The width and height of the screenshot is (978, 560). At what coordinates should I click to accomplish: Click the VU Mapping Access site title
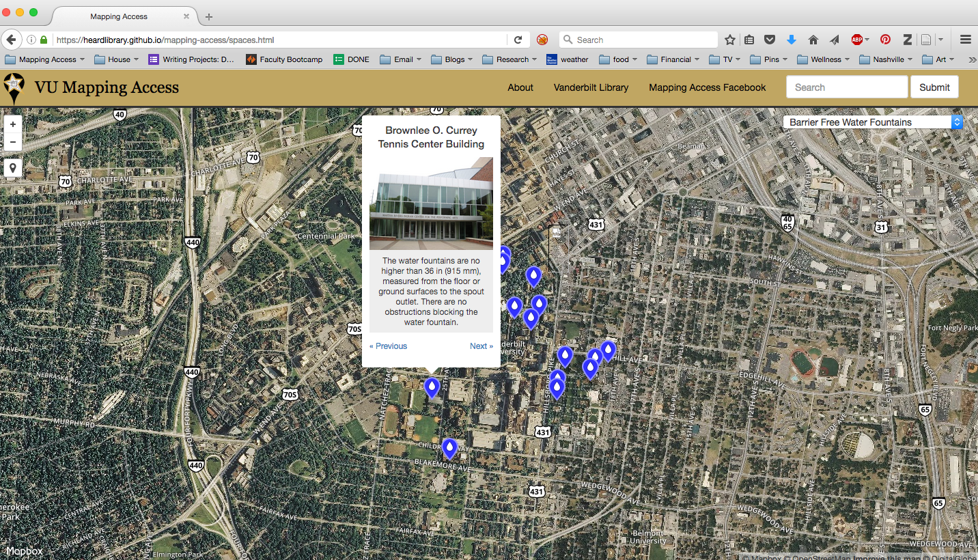coord(107,87)
